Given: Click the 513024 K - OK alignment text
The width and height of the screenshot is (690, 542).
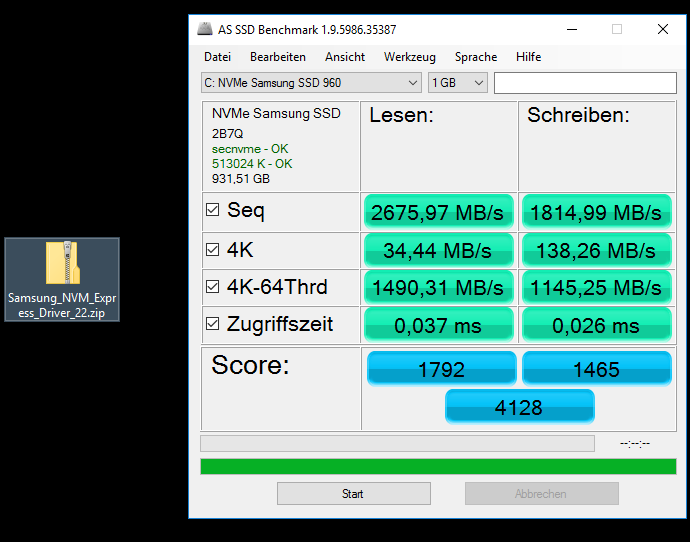Looking at the screenshot, I should pos(252,164).
